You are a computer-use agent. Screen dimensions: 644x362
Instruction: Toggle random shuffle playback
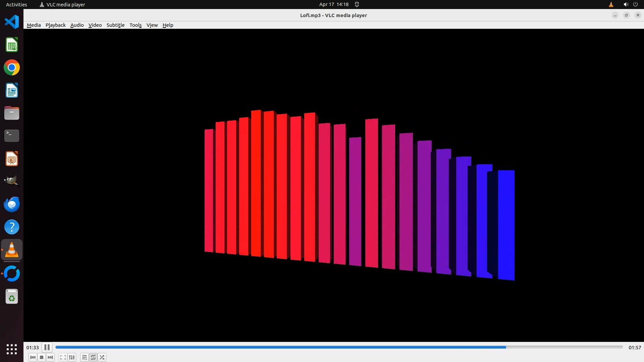point(102,357)
